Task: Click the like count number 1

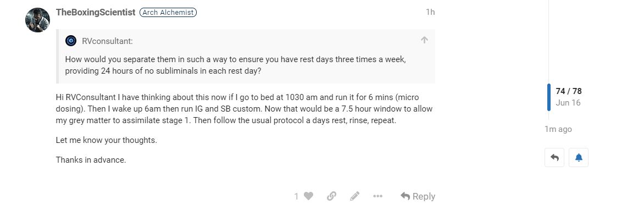Action: [x=296, y=196]
